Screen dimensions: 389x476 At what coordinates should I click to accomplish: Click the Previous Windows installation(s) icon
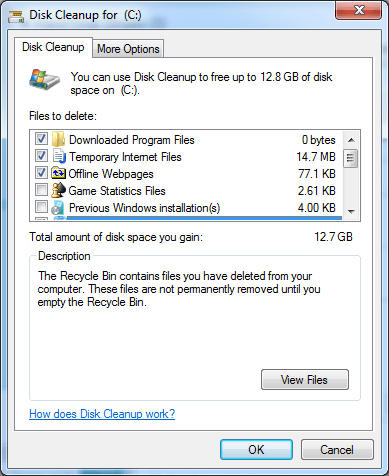pyautogui.click(x=58, y=207)
